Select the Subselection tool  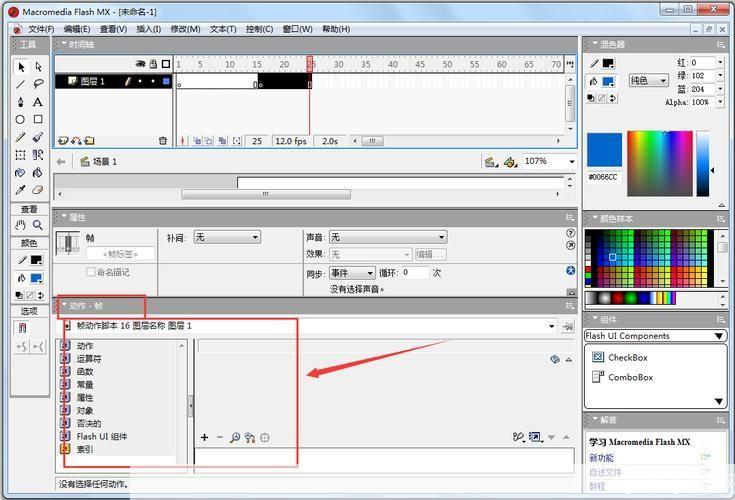[38, 67]
